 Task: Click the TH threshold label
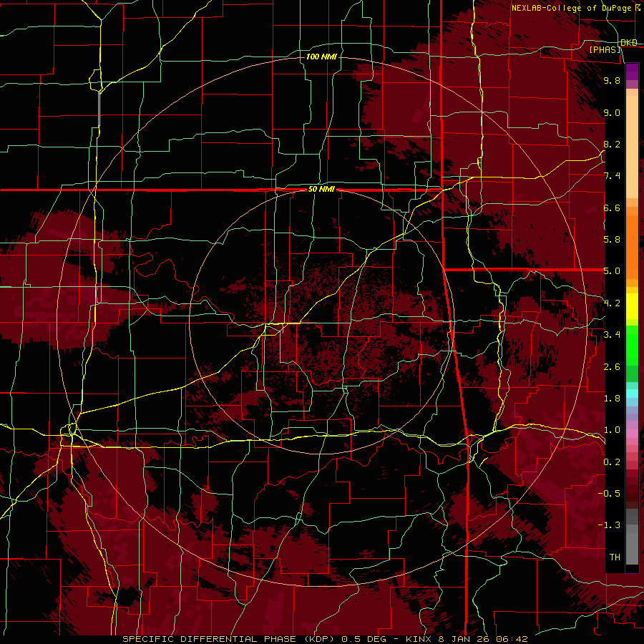tap(615, 557)
